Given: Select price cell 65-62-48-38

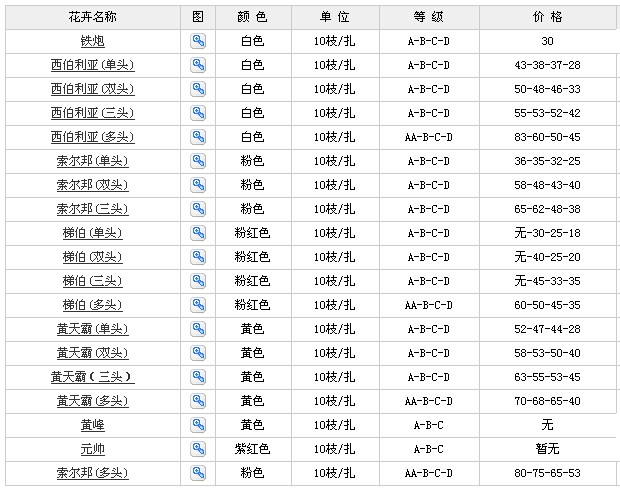Looking at the screenshot, I should click(547, 209).
